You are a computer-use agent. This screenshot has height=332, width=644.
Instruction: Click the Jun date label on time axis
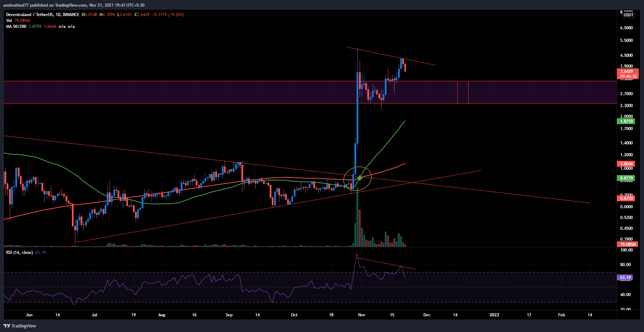[29, 315]
